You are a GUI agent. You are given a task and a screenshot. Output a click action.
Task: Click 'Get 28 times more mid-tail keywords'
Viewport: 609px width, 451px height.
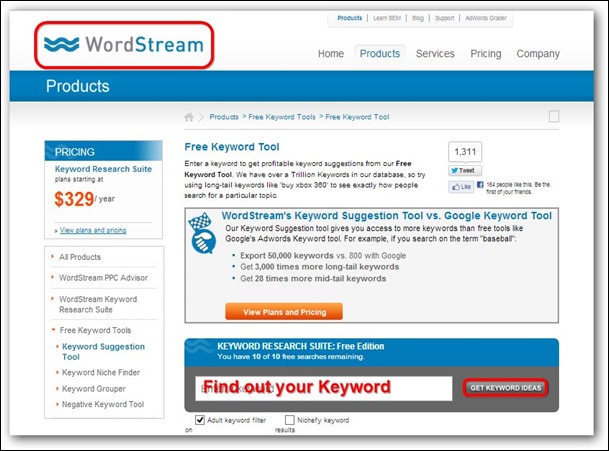coord(313,279)
